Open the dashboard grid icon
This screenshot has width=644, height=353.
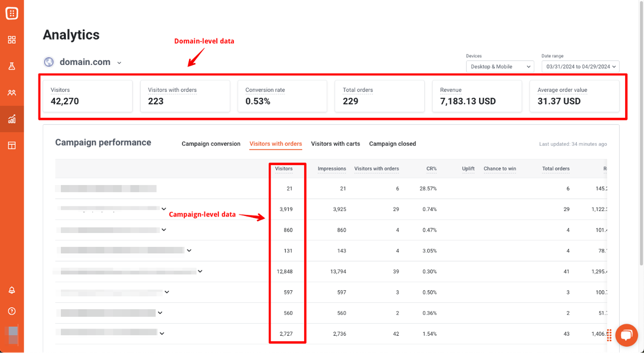[x=12, y=40]
